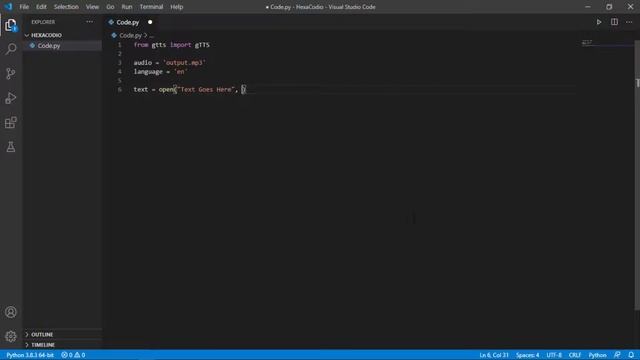Change encoding via UTF-8
This screenshot has height=360, width=640.
tap(554, 355)
